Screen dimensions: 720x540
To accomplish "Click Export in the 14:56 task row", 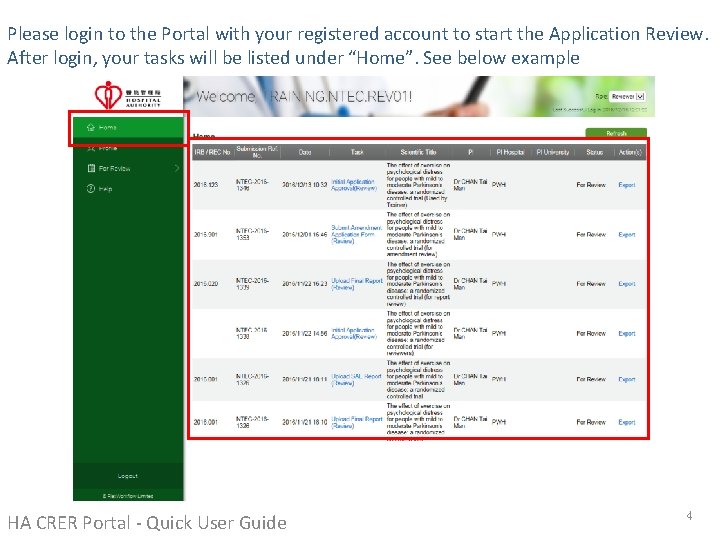I will (627, 333).
